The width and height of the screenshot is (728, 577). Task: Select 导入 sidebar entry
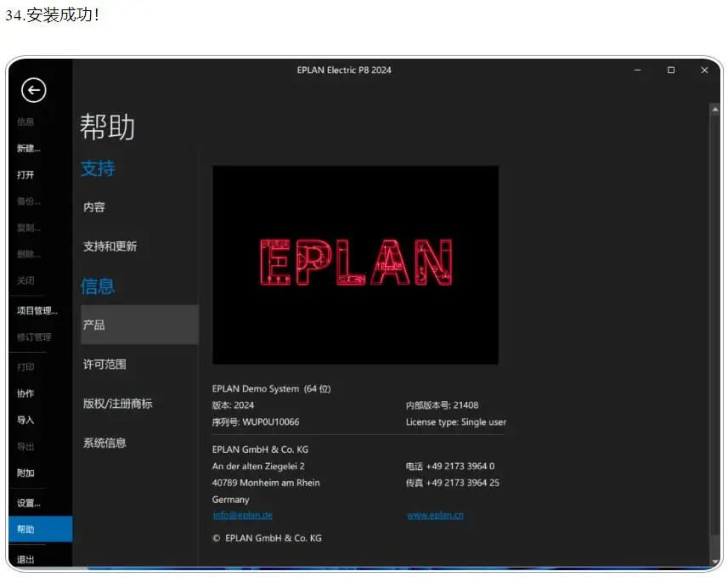click(25, 420)
